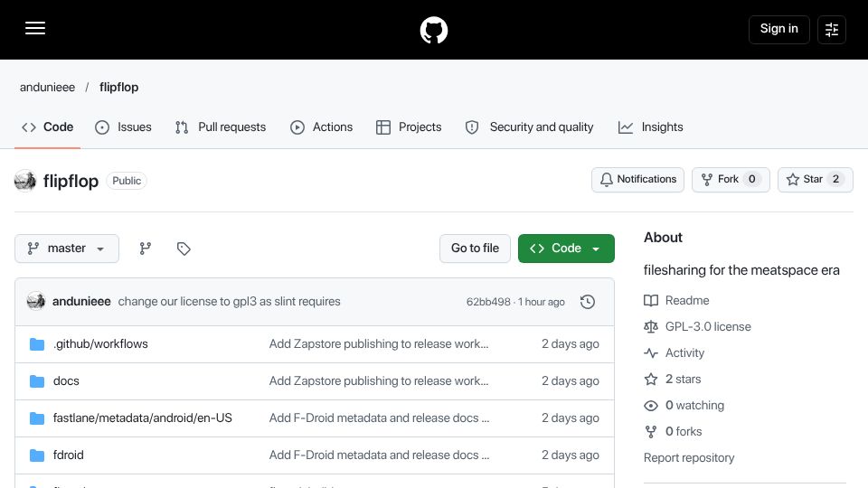This screenshot has height=488, width=868.
Task: Switch to the Issues tab
Action: [124, 127]
